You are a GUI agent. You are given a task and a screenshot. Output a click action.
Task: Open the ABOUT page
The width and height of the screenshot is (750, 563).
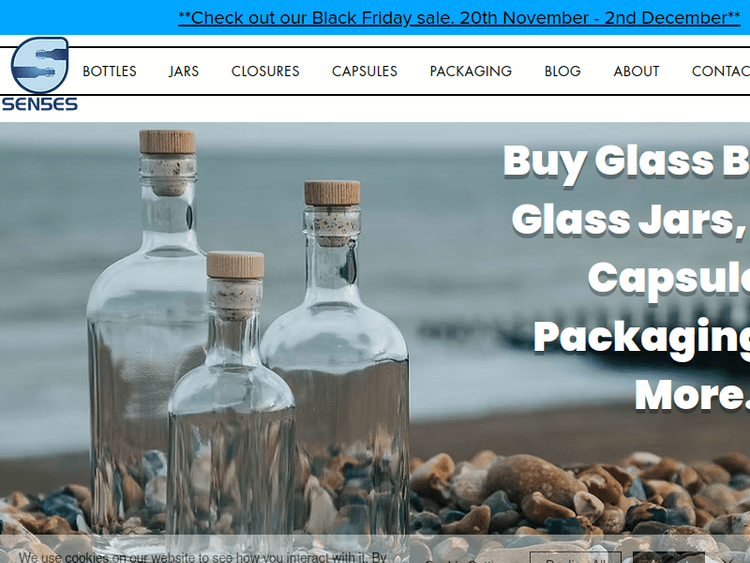636,71
